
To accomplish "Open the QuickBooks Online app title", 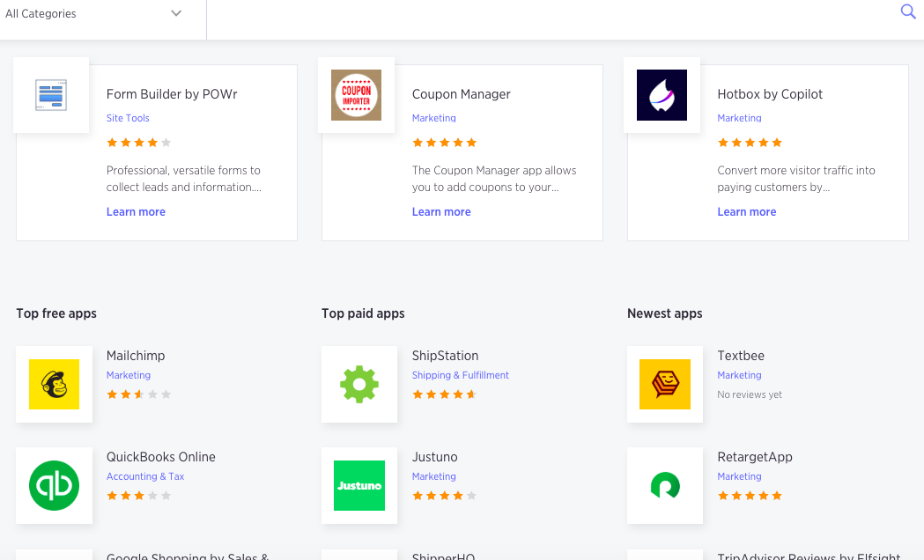I will pos(161,457).
